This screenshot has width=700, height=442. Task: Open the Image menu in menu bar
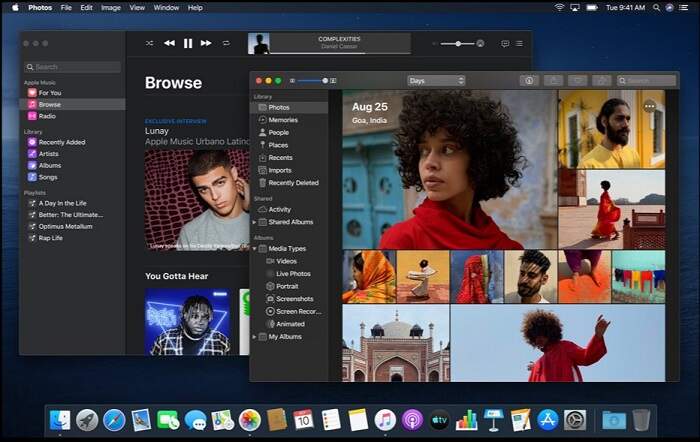pos(111,7)
